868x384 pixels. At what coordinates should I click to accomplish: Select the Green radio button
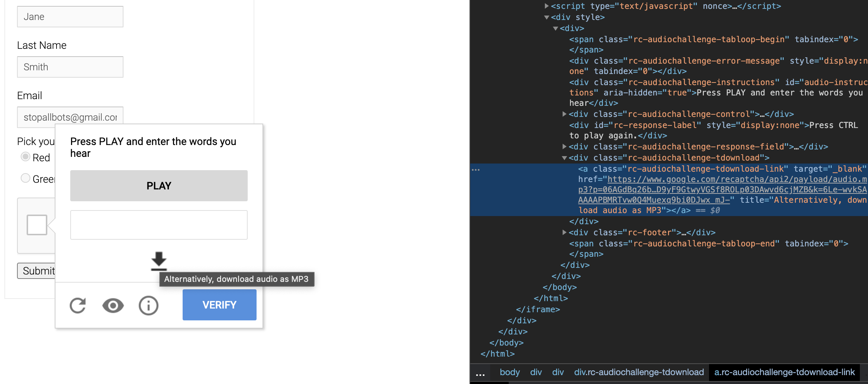click(x=26, y=178)
